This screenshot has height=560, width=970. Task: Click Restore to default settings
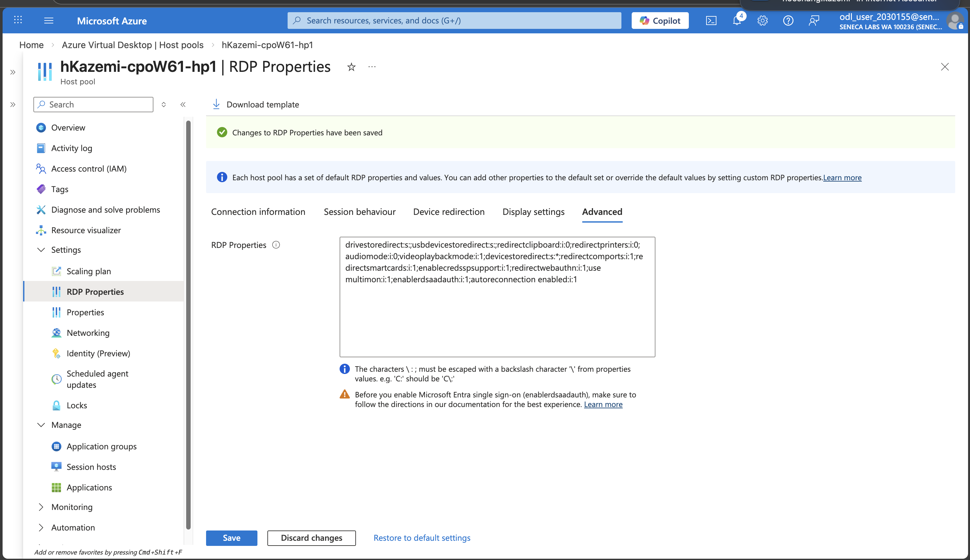[422, 538]
